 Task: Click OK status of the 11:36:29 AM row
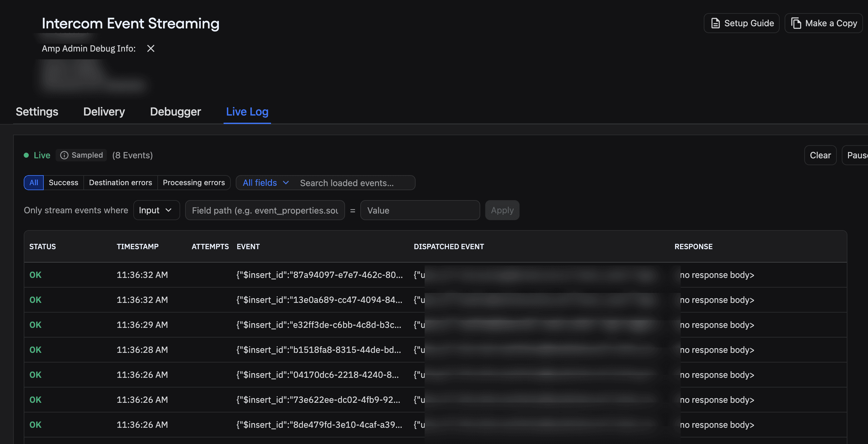pyautogui.click(x=35, y=325)
